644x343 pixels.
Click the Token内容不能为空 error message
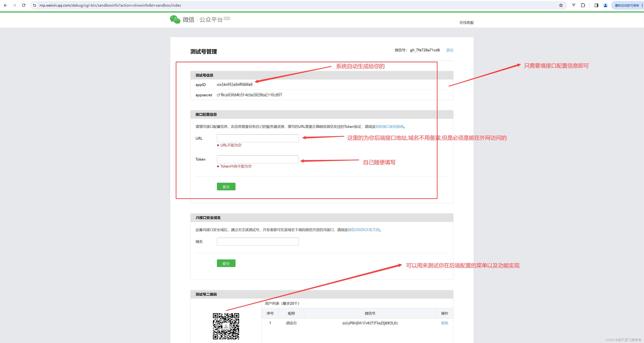(236, 166)
